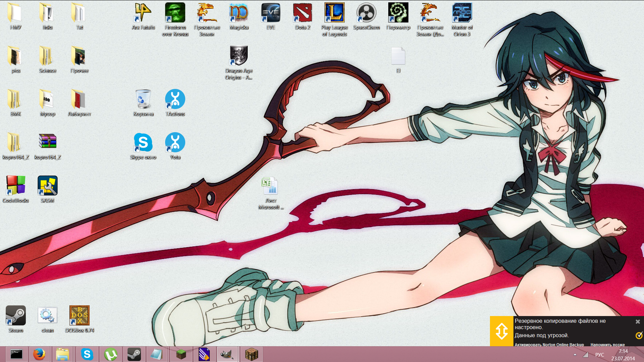Click the Play League of Legends icon
This screenshot has height=362, width=644.
[334, 19]
